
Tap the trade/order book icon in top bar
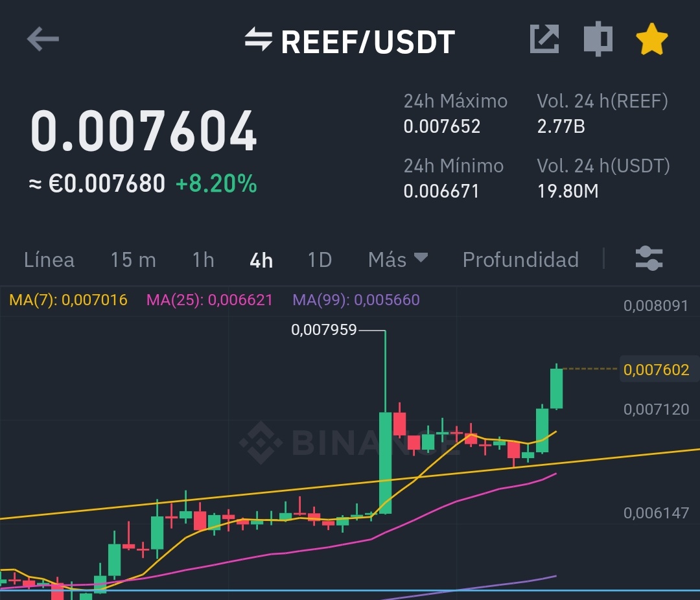(598, 39)
